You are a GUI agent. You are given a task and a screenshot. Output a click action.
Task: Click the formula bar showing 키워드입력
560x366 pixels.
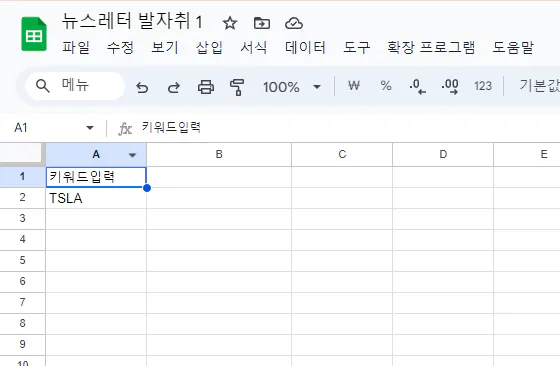[x=171, y=127]
